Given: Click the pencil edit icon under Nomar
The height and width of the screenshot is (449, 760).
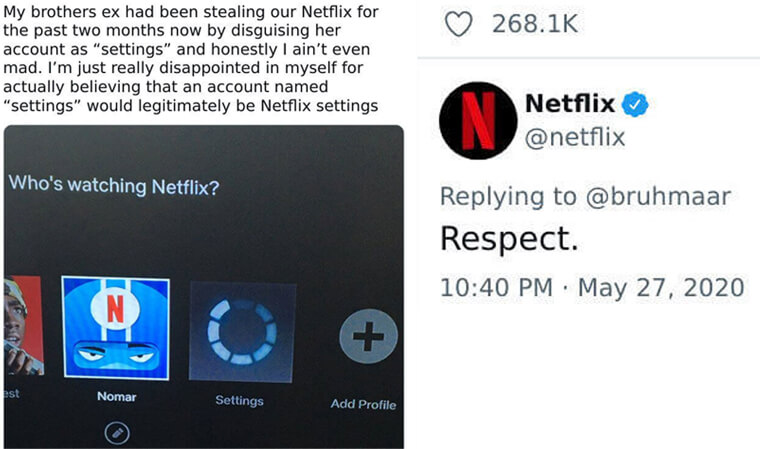Looking at the screenshot, I should tap(117, 433).
